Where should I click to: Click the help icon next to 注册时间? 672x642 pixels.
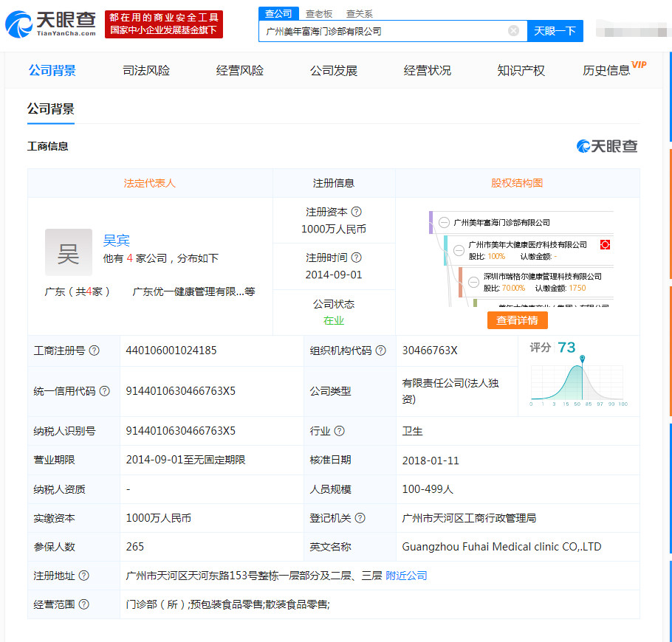[356, 258]
